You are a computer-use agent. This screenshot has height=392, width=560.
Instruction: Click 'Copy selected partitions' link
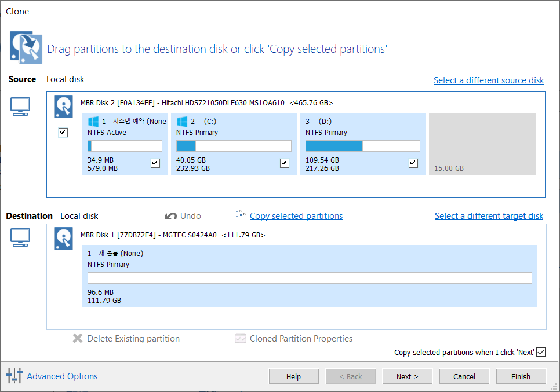tap(296, 216)
